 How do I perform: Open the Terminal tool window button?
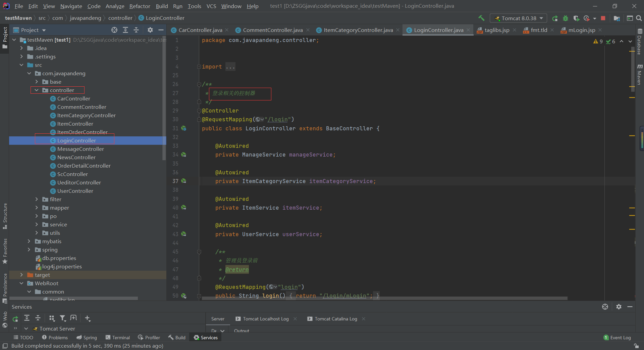[x=118, y=338]
